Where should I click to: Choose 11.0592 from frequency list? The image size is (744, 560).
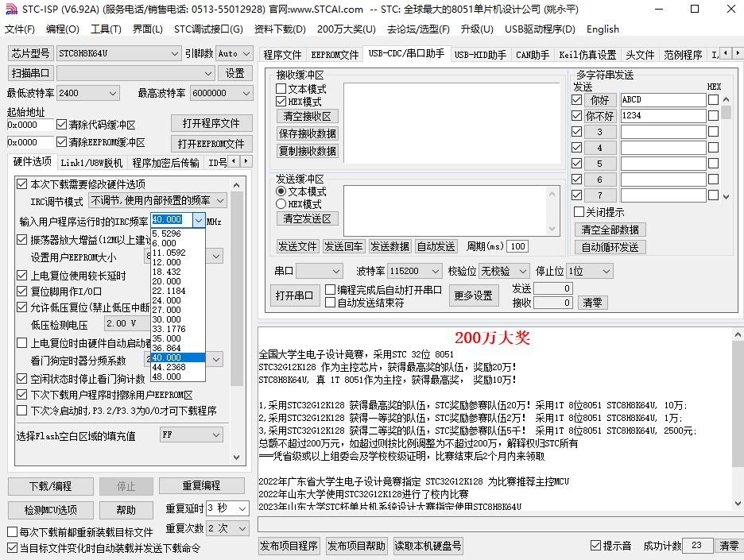(178, 253)
